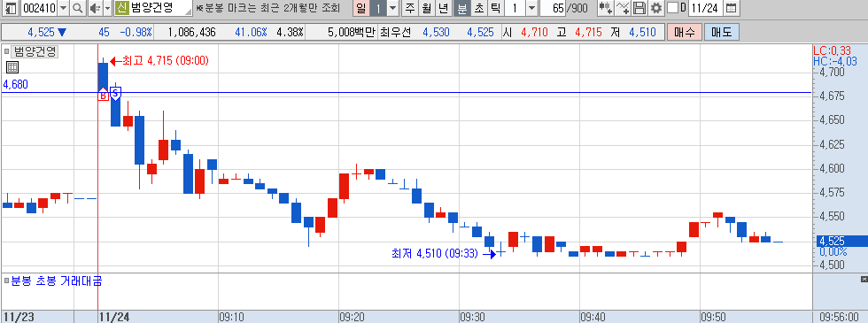Image resolution: width=868 pixels, height=323 pixels.
Task: Click the 매수 buy button
Action: coord(684,32)
